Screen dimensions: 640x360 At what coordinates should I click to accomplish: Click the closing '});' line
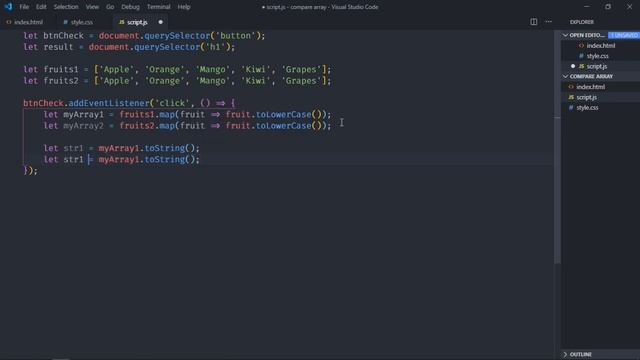coord(30,170)
